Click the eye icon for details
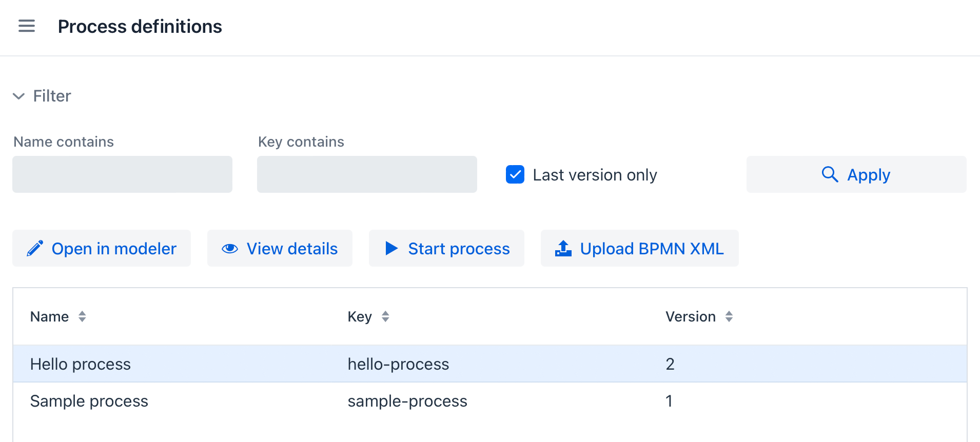This screenshot has height=442, width=980. point(229,249)
